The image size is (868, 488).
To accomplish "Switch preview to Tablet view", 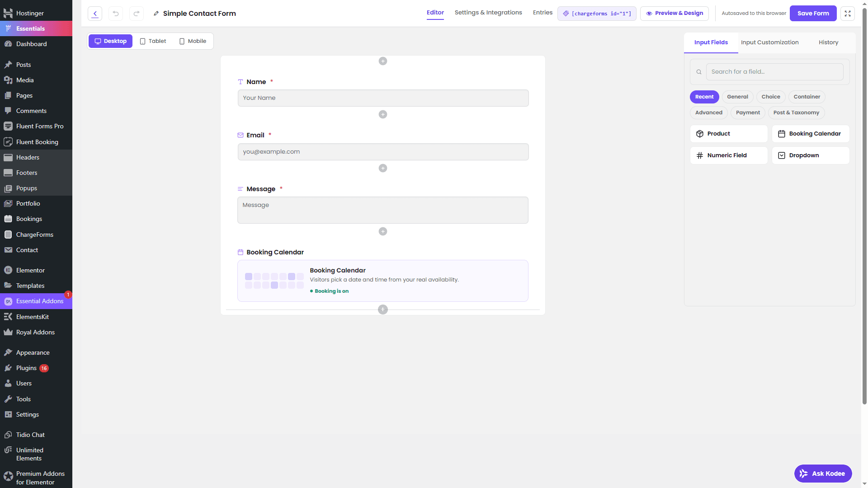I will (x=153, y=41).
